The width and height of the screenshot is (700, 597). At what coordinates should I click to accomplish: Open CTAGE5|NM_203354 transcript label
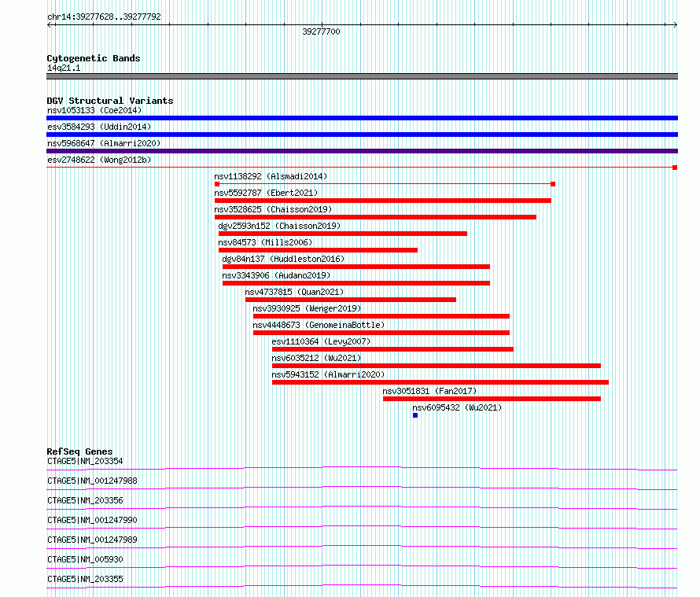point(85,461)
